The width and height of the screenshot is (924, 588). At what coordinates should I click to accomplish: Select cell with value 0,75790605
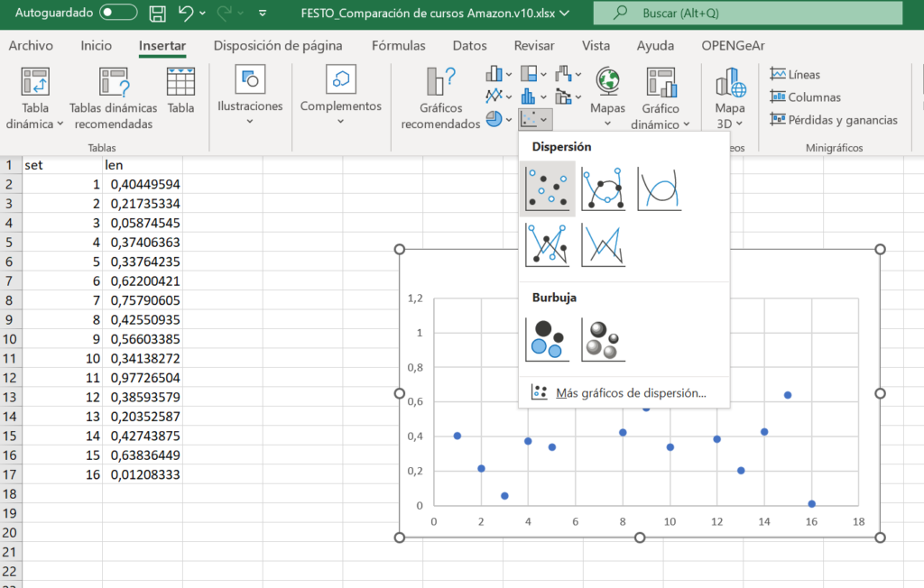(x=143, y=300)
